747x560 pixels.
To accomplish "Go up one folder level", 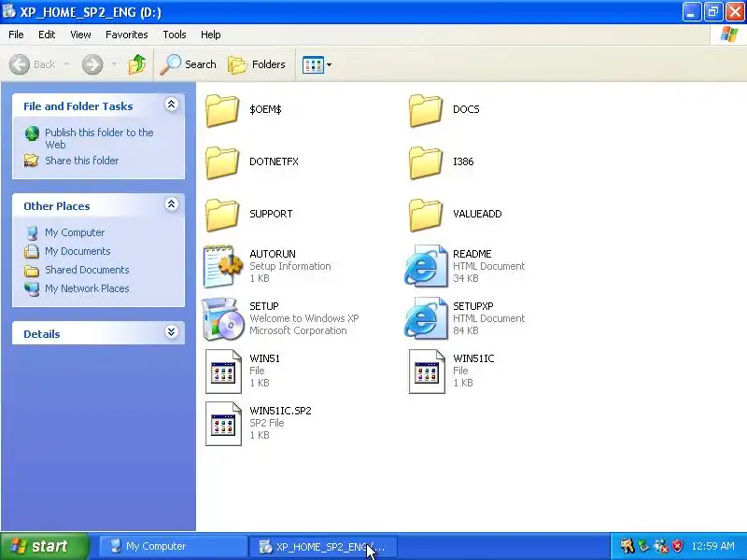I will 137,64.
